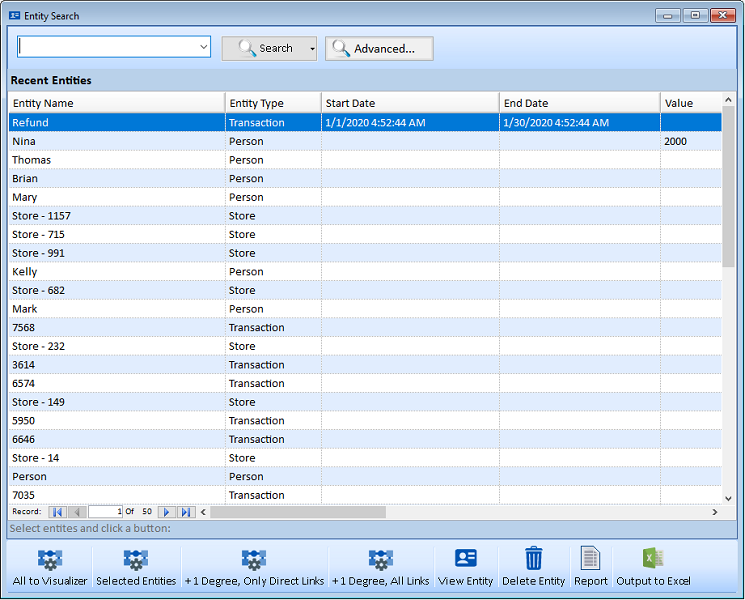This screenshot has height=600, width=745.
Task: Click the record number input field
Action: click(x=105, y=512)
